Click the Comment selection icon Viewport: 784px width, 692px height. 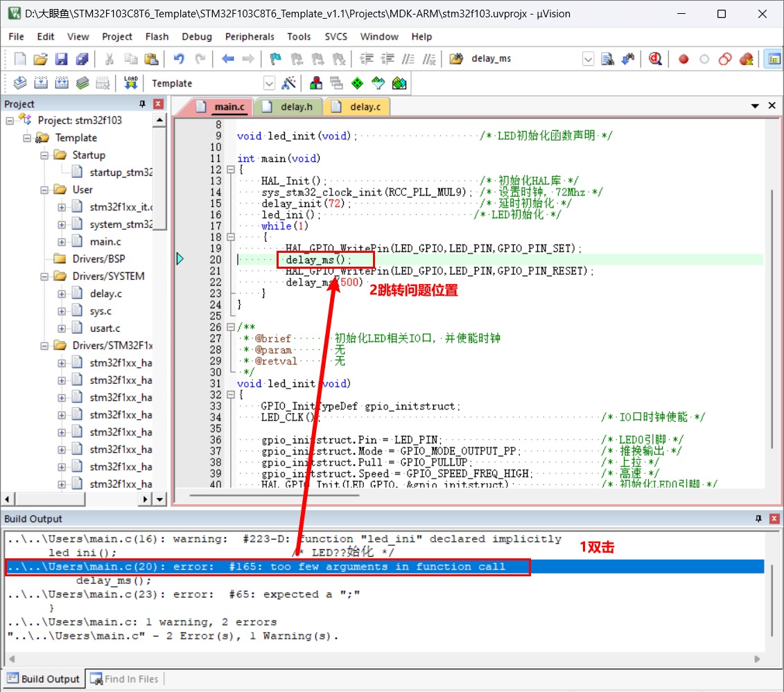click(x=408, y=59)
